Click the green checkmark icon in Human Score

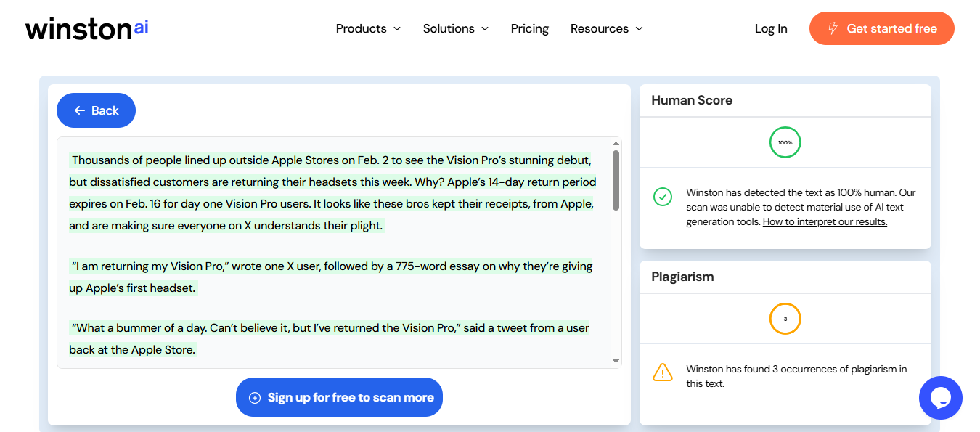[662, 197]
